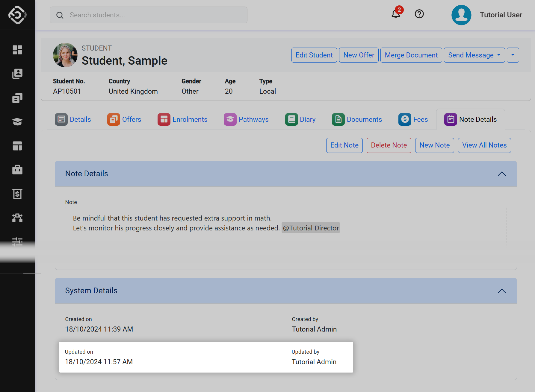Switch to the Fees tab

click(413, 119)
